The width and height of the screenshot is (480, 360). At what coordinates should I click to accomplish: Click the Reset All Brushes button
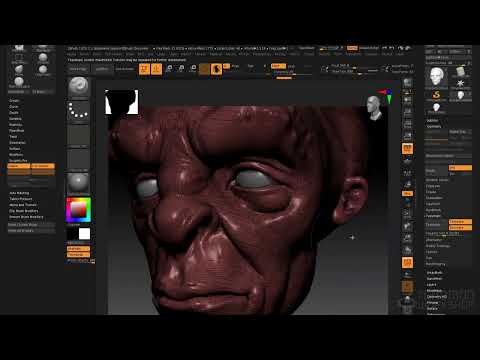31,231
